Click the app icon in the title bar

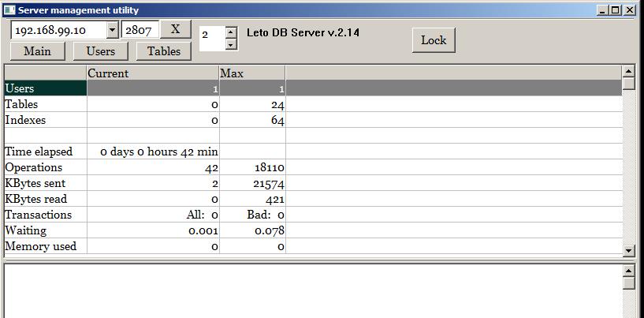click(x=9, y=9)
